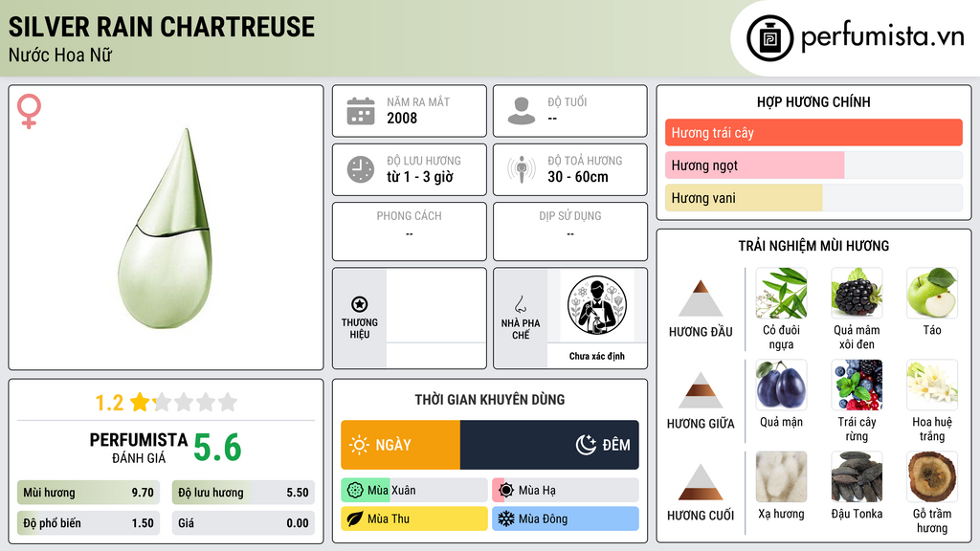Click the longevity value từ 1 - 3 giờ
Viewport: 980px width, 551px height.
tap(420, 177)
